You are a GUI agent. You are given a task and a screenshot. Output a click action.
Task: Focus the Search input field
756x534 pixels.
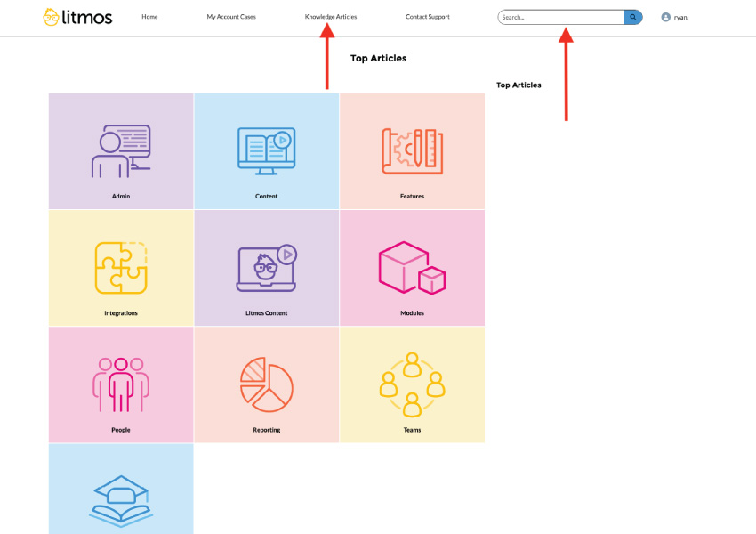tap(560, 17)
